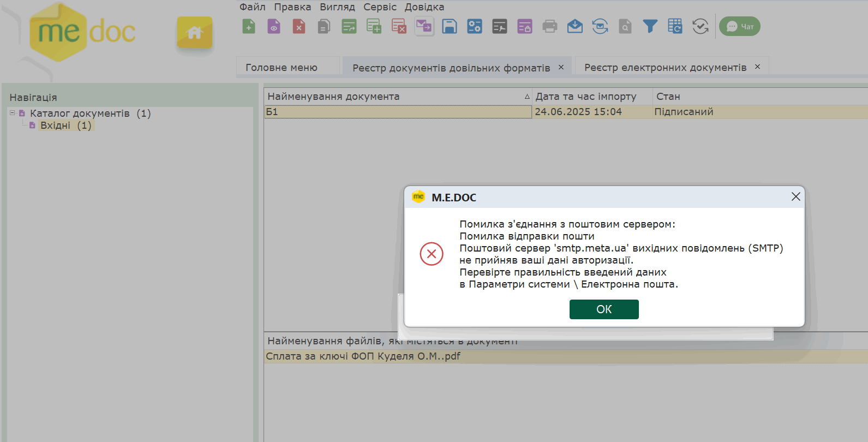Click the refresh table grid icon
The height and width of the screenshot is (442, 868).
click(675, 26)
